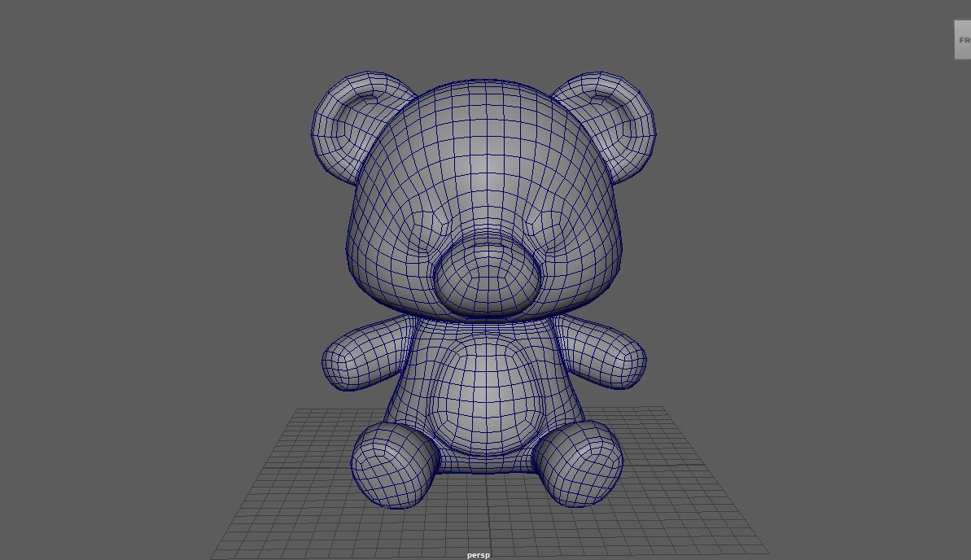Click the bear's forehead on the head
The image size is (971, 560).
click(x=486, y=149)
